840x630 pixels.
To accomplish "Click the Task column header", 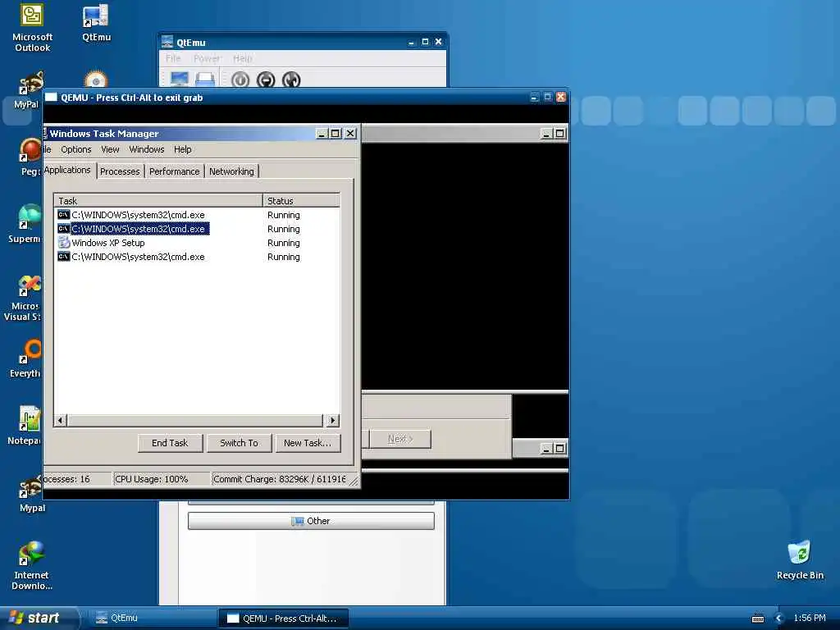I will click(x=158, y=201).
